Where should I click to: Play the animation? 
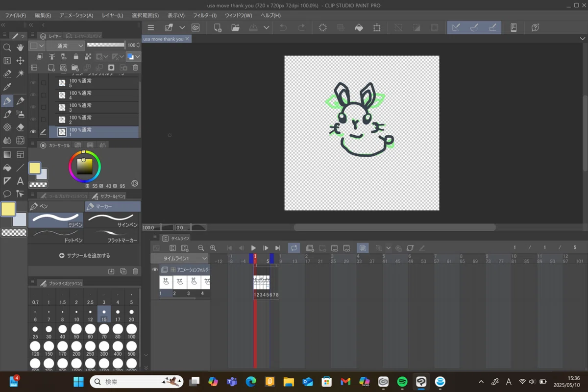pyautogui.click(x=253, y=248)
